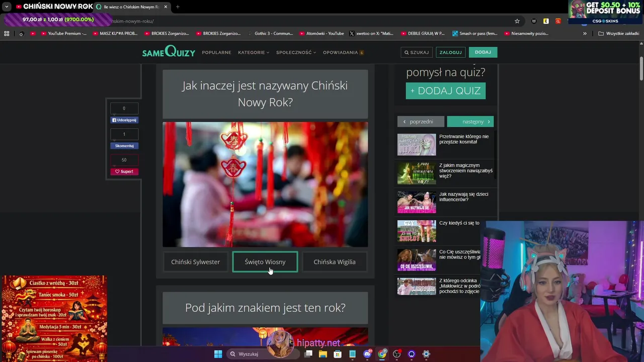Bookmark this page with the star icon

point(517,21)
